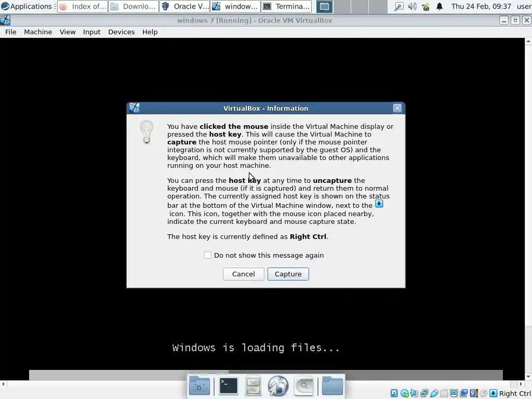Image resolution: width=532 pixels, height=399 pixels.
Task: Open the shared folders status icon
Action: [444, 393]
